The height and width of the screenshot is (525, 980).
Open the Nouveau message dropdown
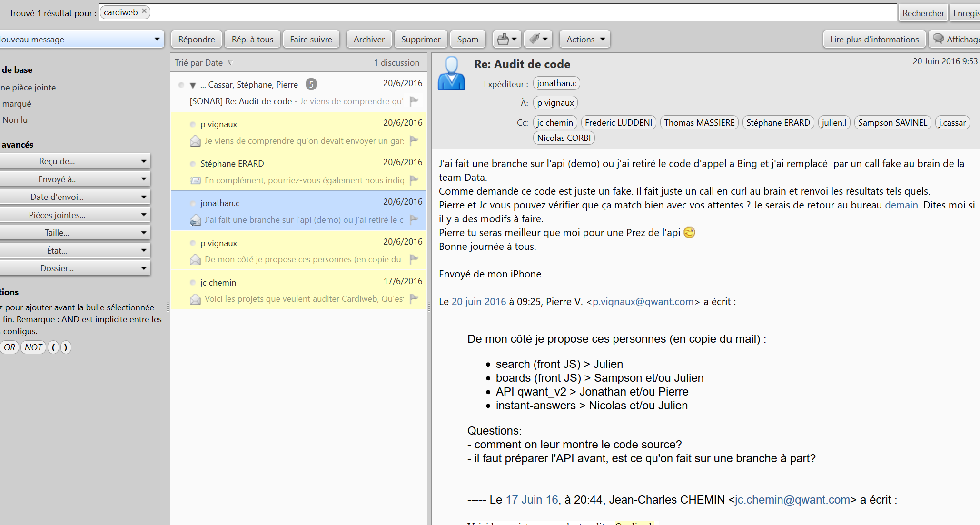coord(157,39)
